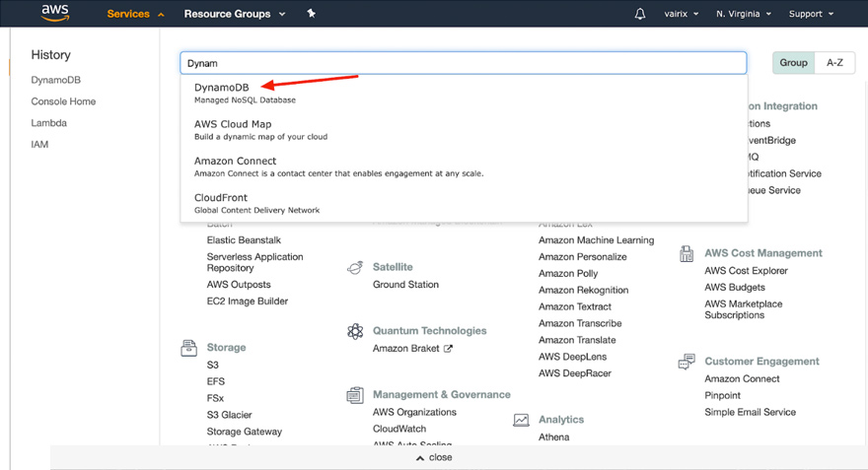Click the Analytics chart icon
The width and height of the screenshot is (868, 470).
pos(521,420)
